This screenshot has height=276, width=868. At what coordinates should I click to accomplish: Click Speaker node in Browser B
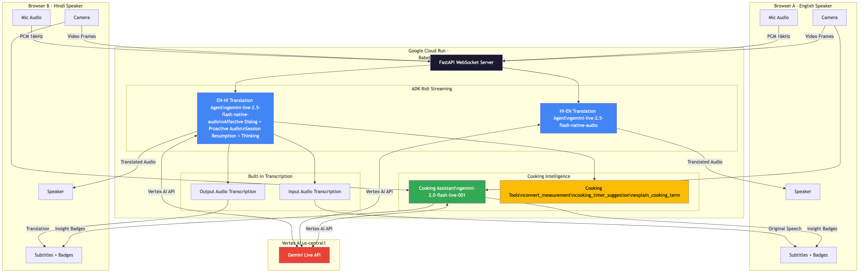tap(55, 192)
